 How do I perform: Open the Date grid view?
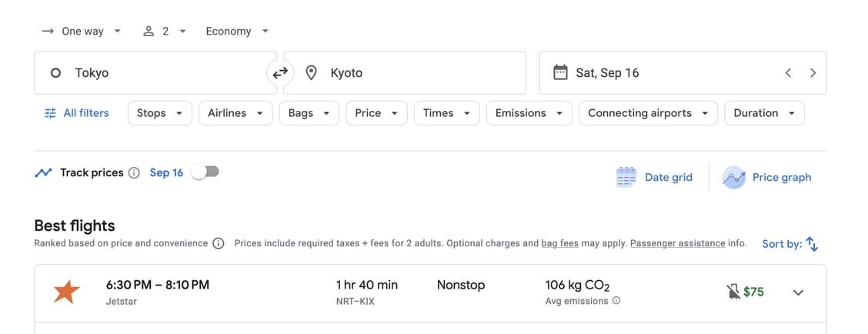coord(654,177)
